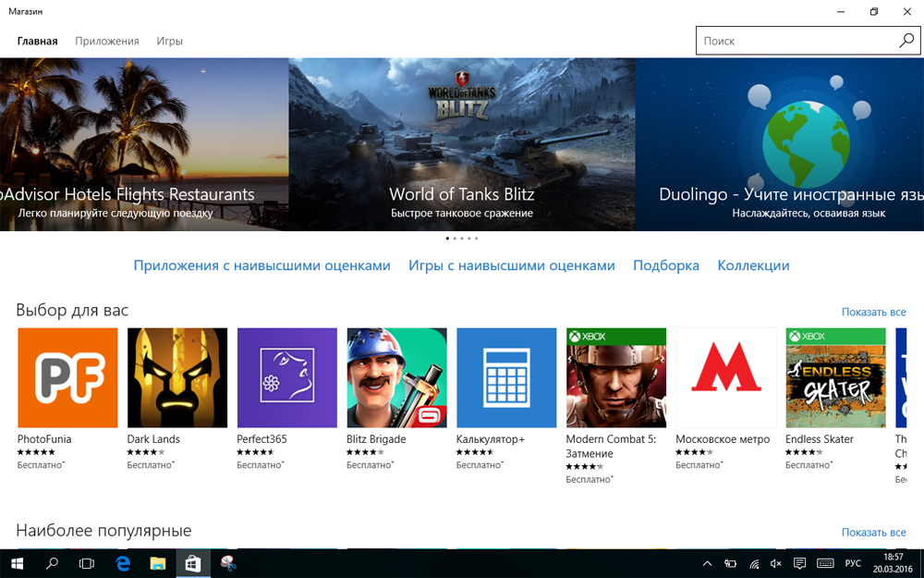Click Modern Combat 5: Затмение title
The width and height of the screenshot is (924, 578).
[611, 446]
